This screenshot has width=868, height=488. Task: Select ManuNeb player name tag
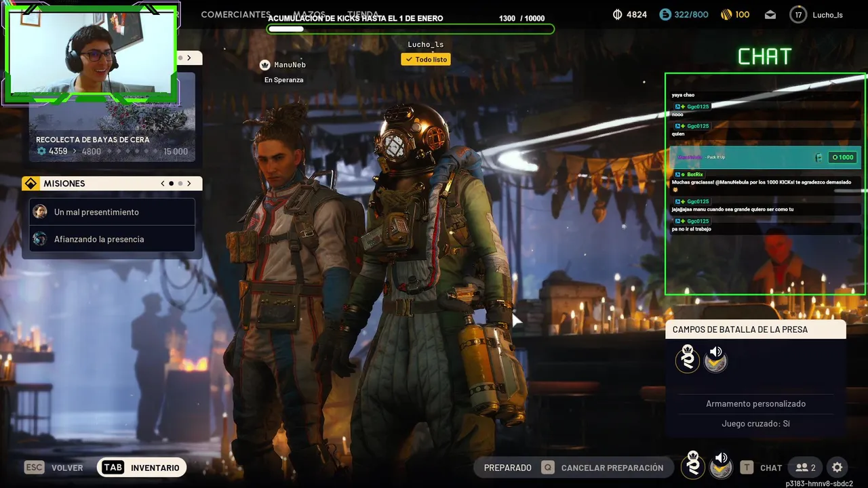(x=290, y=65)
